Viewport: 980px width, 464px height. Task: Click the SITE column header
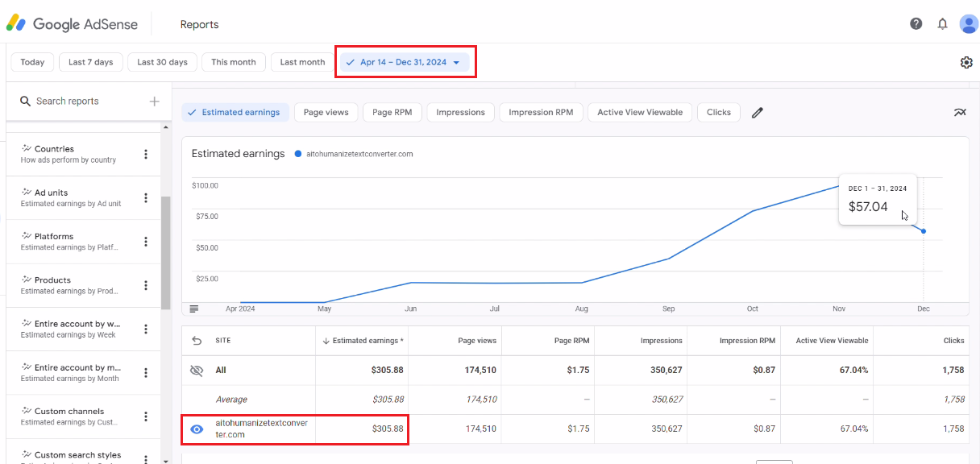click(x=223, y=341)
